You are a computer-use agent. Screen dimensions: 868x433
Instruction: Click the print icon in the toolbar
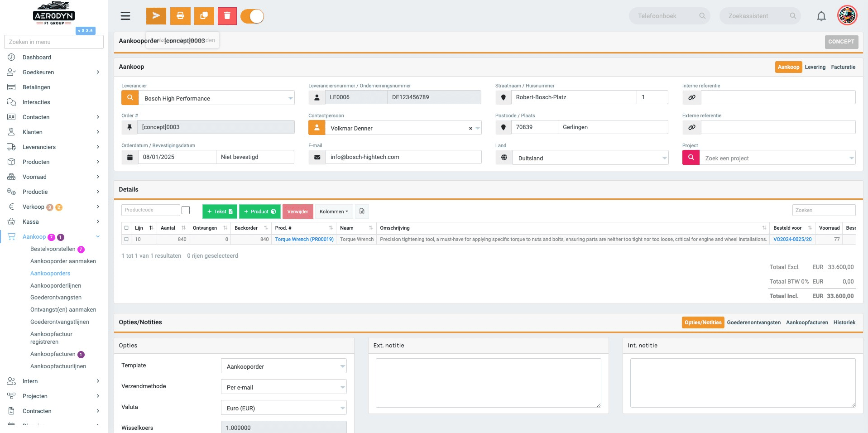click(180, 16)
